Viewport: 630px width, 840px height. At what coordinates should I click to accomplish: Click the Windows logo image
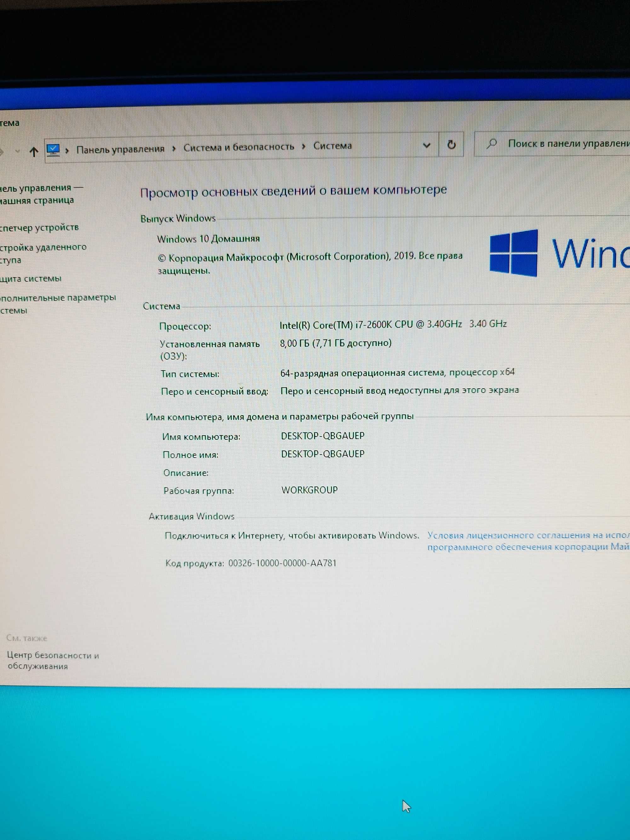514,253
